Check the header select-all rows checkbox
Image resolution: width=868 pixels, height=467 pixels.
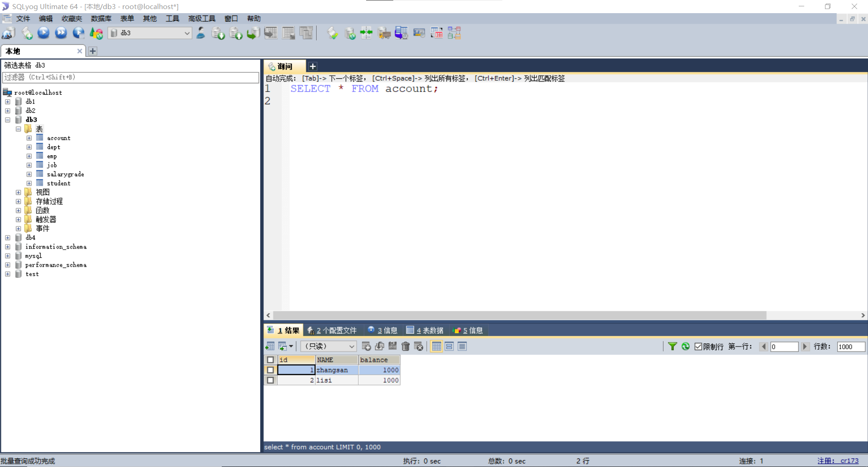coord(271,360)
